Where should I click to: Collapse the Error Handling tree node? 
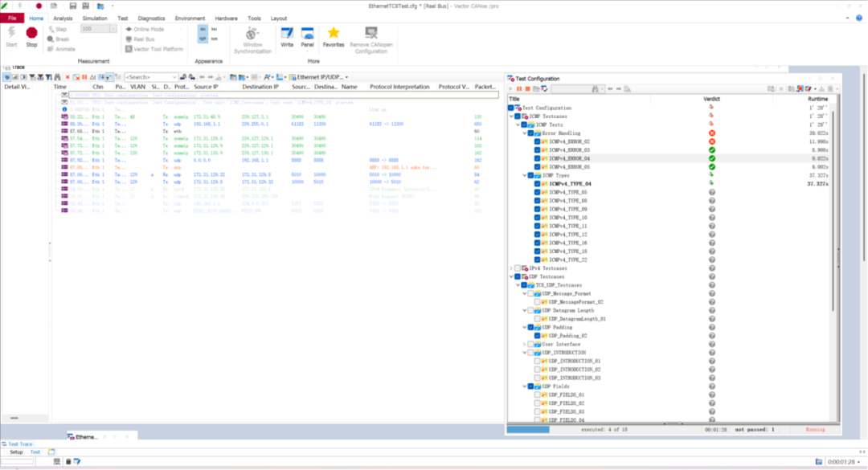[525, 133]
